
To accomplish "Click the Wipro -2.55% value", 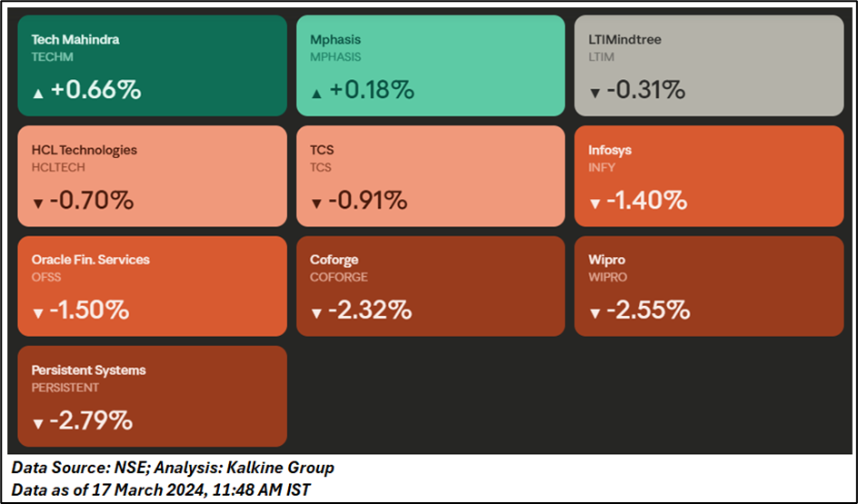I will 649,311.
